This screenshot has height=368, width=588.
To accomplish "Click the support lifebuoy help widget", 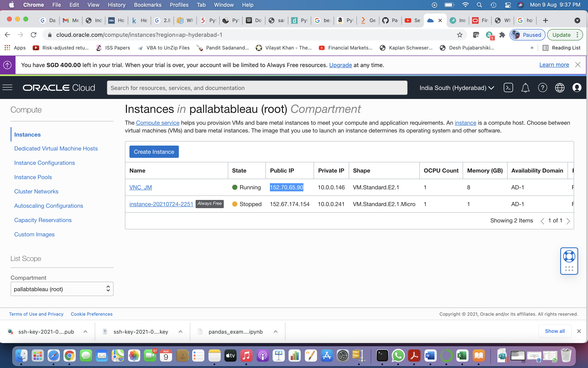I will click(569, 257).
